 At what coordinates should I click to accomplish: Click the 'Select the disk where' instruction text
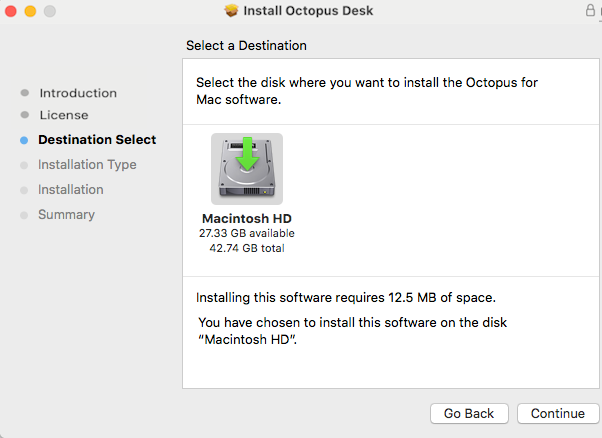coord(367,91)
